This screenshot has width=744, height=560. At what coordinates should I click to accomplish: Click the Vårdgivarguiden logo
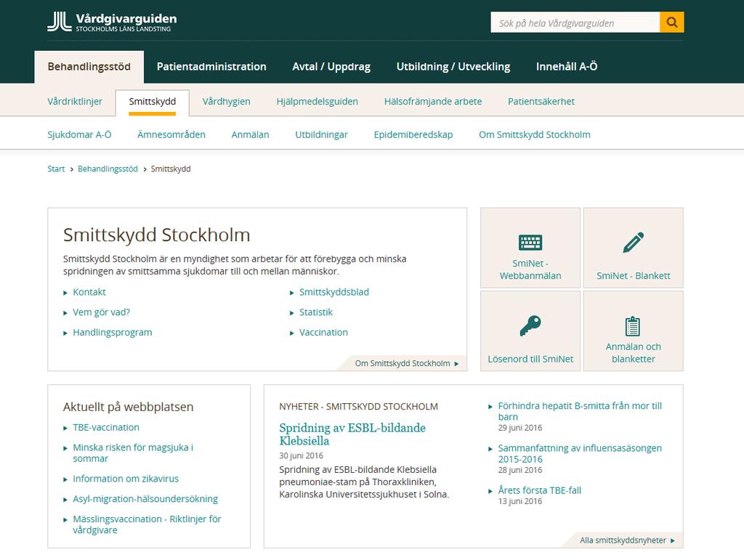pyautogui.click(x=112, y=22)
